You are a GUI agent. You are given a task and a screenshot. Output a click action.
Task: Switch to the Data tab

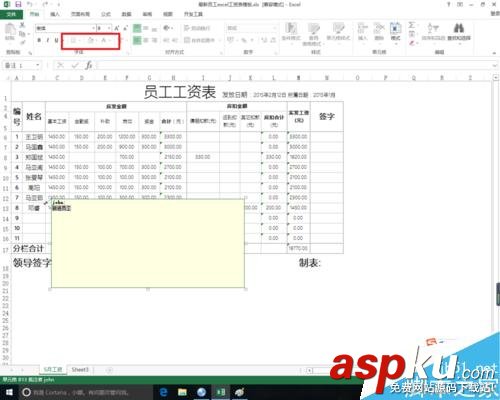(126, 14)
